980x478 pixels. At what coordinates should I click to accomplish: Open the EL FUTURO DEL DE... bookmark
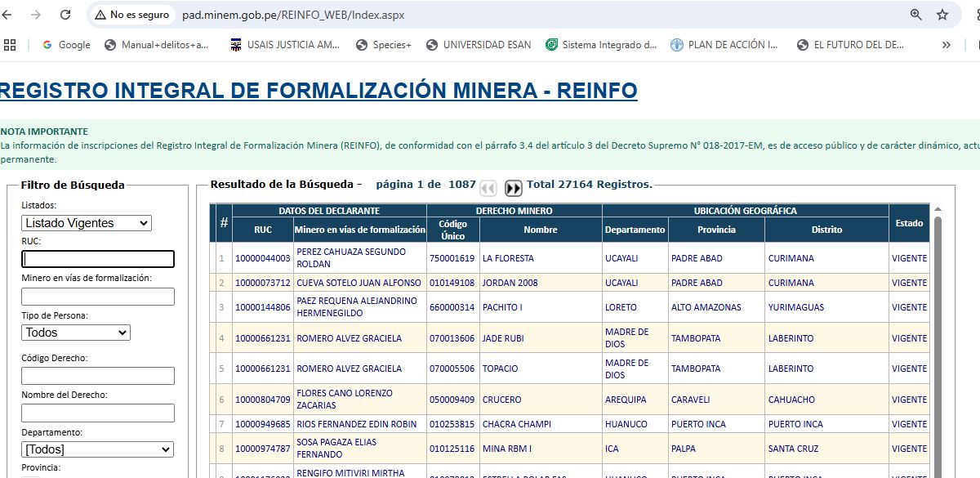click(851, 45)
